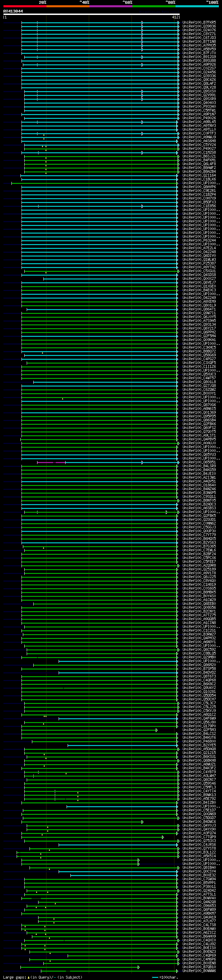Click the UniRef100_A4S6H8 label
This screenshot has width=222, height=980.
point(199,141)
